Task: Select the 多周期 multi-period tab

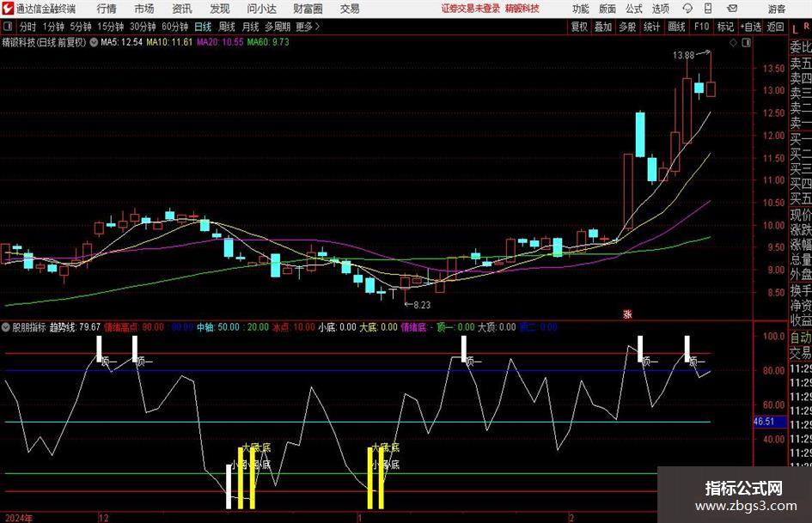Action: 278,27
